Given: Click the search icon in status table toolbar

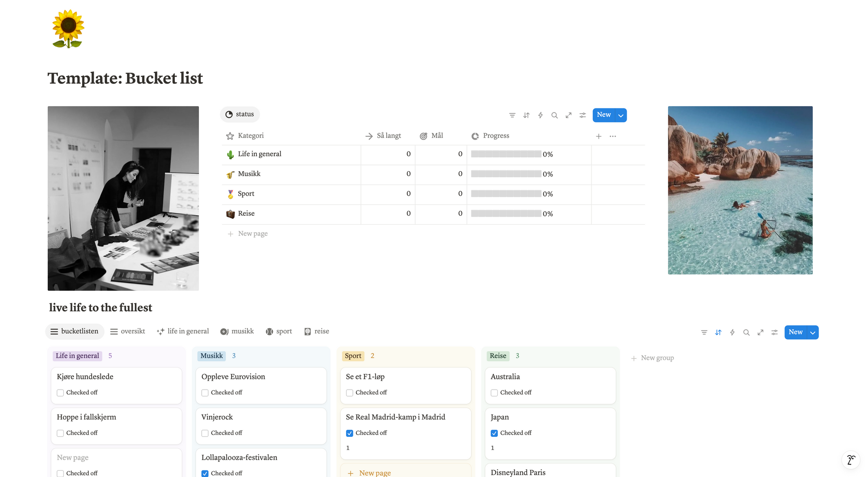Looking at the screenshot, I should [x=554, y=115].
